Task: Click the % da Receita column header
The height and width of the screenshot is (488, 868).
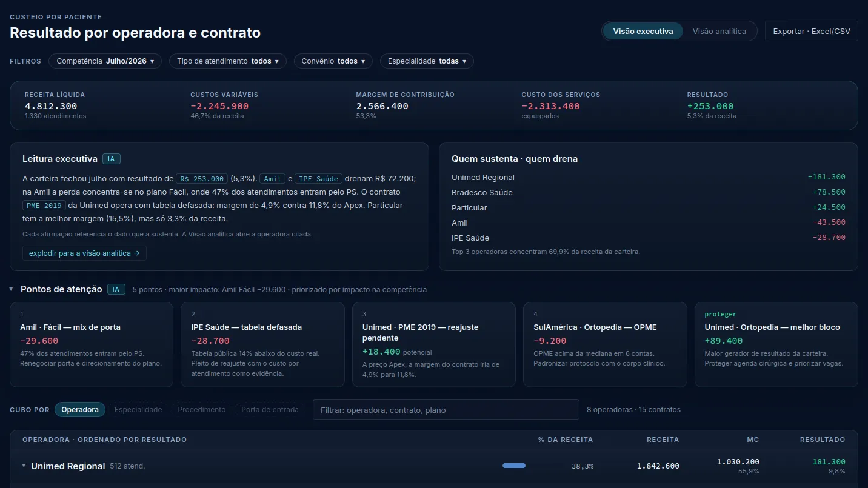Action: (x=566, y=440)
